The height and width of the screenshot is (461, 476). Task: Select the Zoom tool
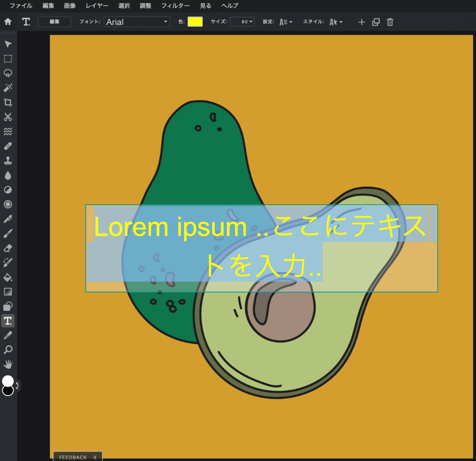coord(7,350)
